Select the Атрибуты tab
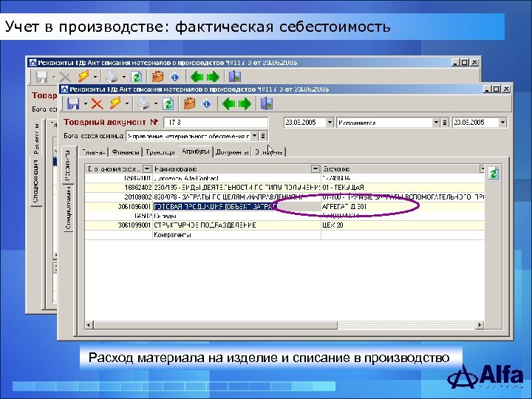 click(x=195, y=151)
